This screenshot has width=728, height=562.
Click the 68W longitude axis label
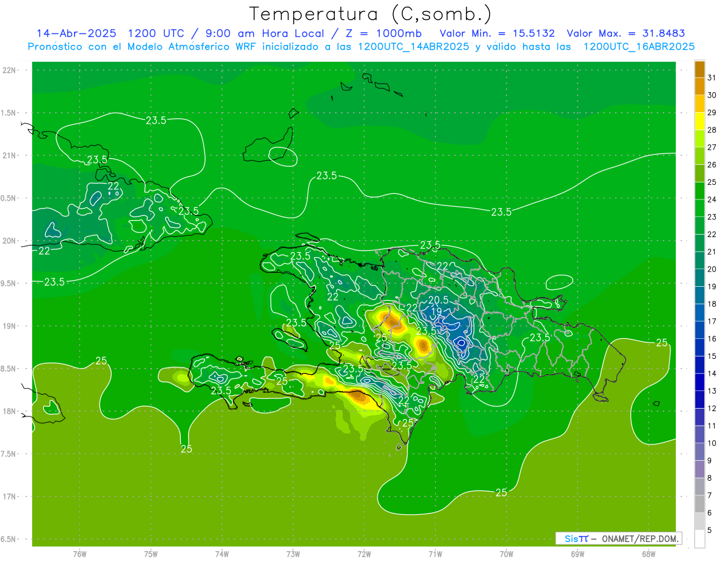[649, 554]
